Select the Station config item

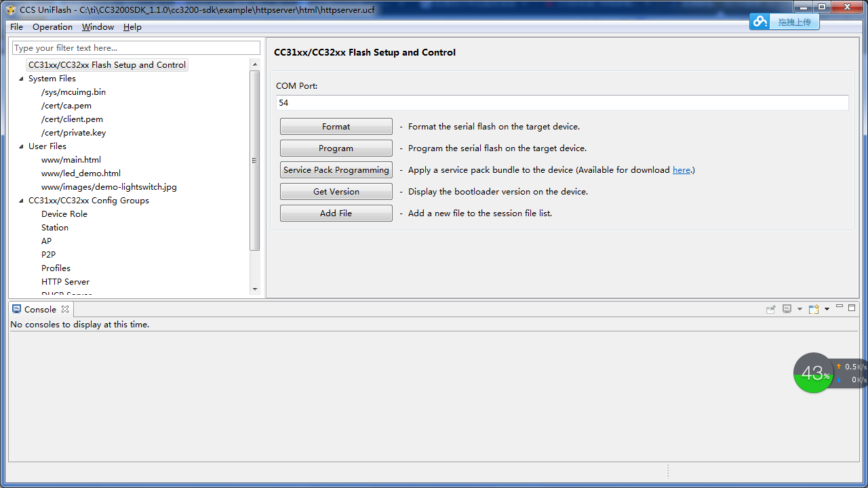click(55, 228)
